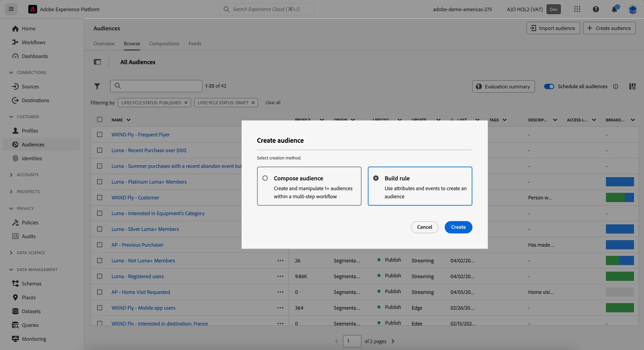The width and height of the screenshot is (644, 350).
Task: Focus the audience search field
Action: [x=156, y=86]
